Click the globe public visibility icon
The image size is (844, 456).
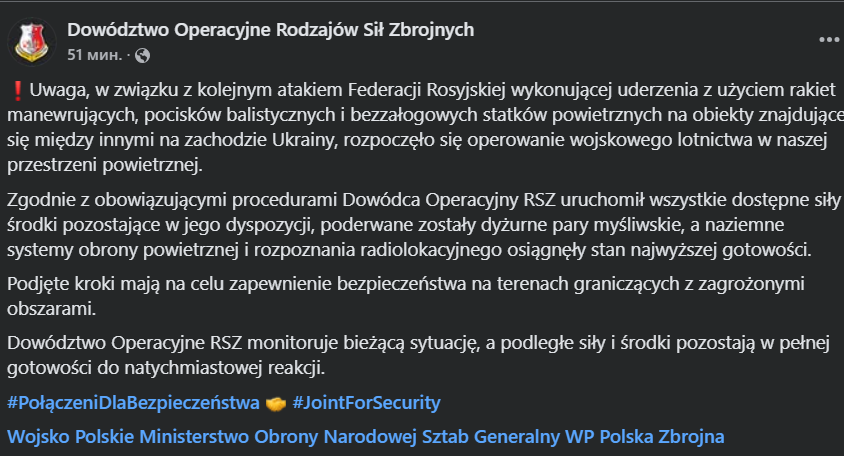[x=142, y=53]
